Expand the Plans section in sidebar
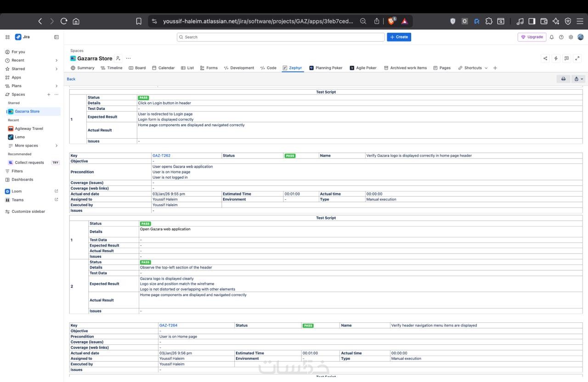This screenshot has height=382, width=588. pyautogui.click(x=57, y=86)
